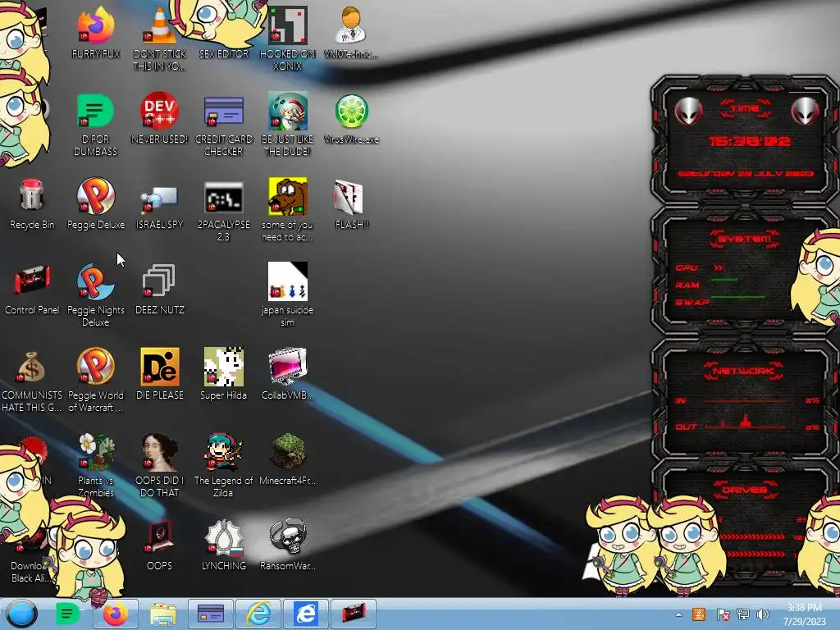Image resolution: width=840 pixels, height=630 pixels.
Task: Select the NETWORK header in Alienware gadget
Action: click(x=744, y=371)
